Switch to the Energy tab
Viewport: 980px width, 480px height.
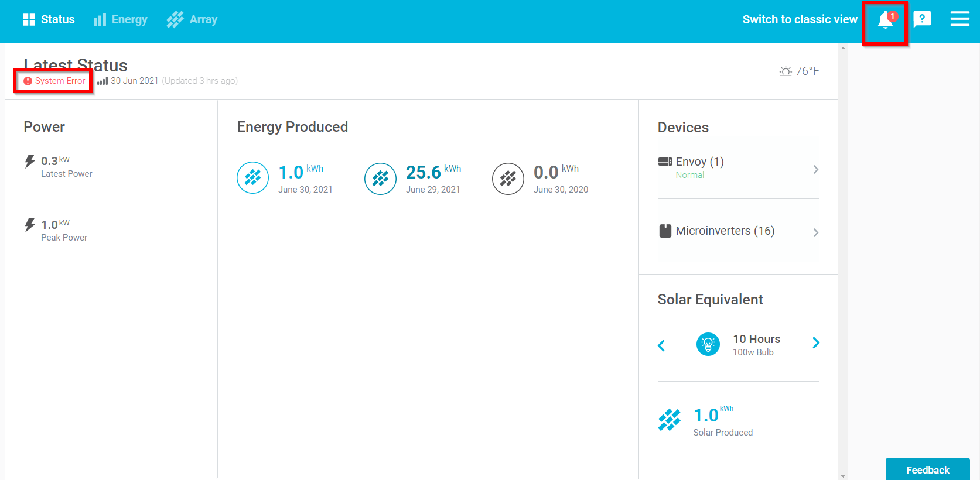click(121, 20)
